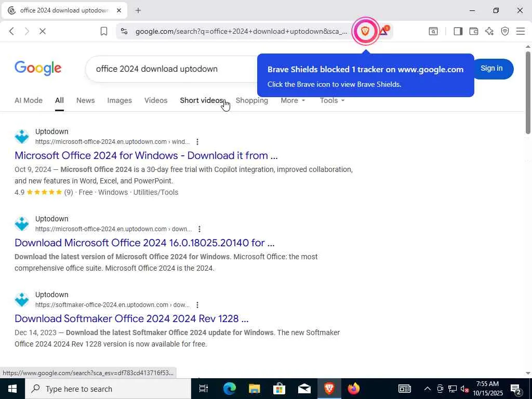Open options for first Uptodown result
The width and height of the screenshot is (532, 399).
point(197,142)
